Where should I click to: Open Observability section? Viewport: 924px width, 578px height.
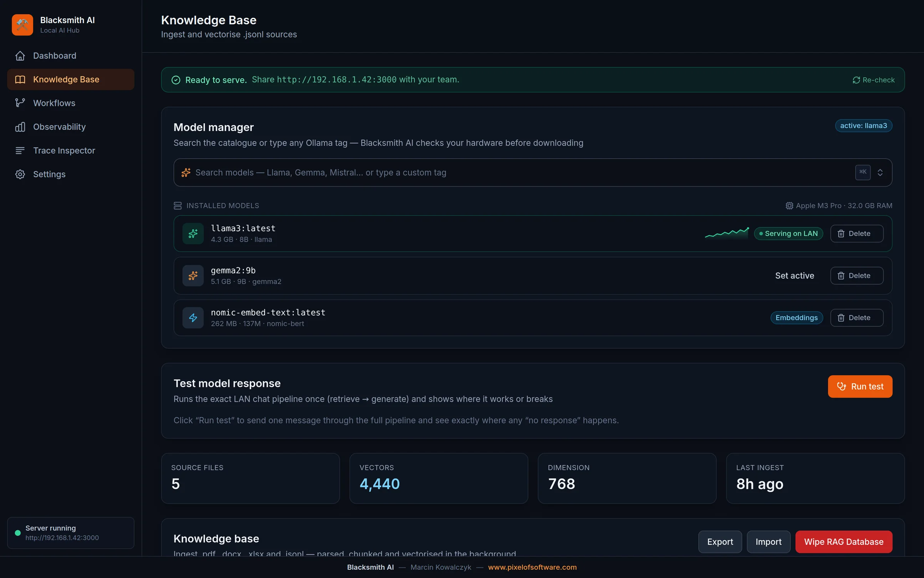[x=71, y=127]
